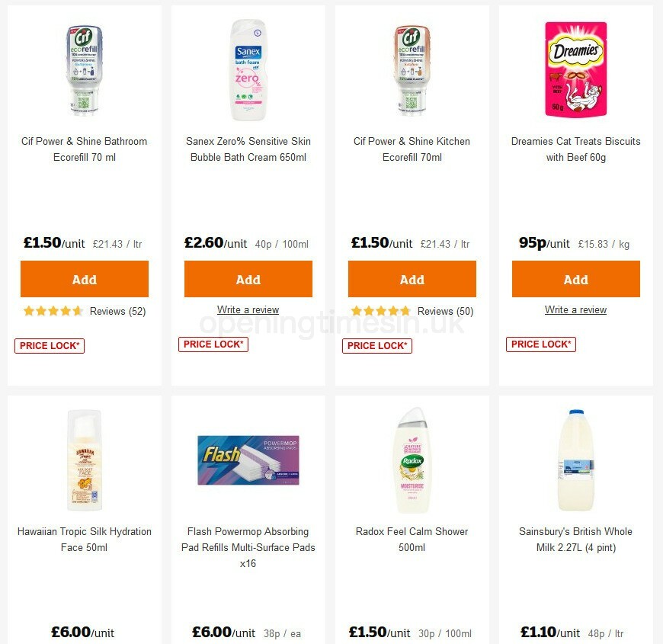Click the PRICE LOCK badge under Cif Bathroom
663x644 pixels.
coord(50,345)
